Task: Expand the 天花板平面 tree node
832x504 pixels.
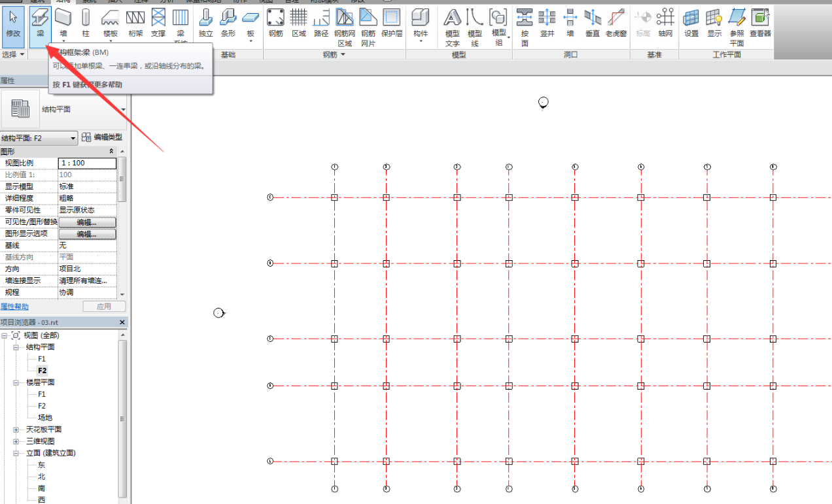Action: point(16,429)
